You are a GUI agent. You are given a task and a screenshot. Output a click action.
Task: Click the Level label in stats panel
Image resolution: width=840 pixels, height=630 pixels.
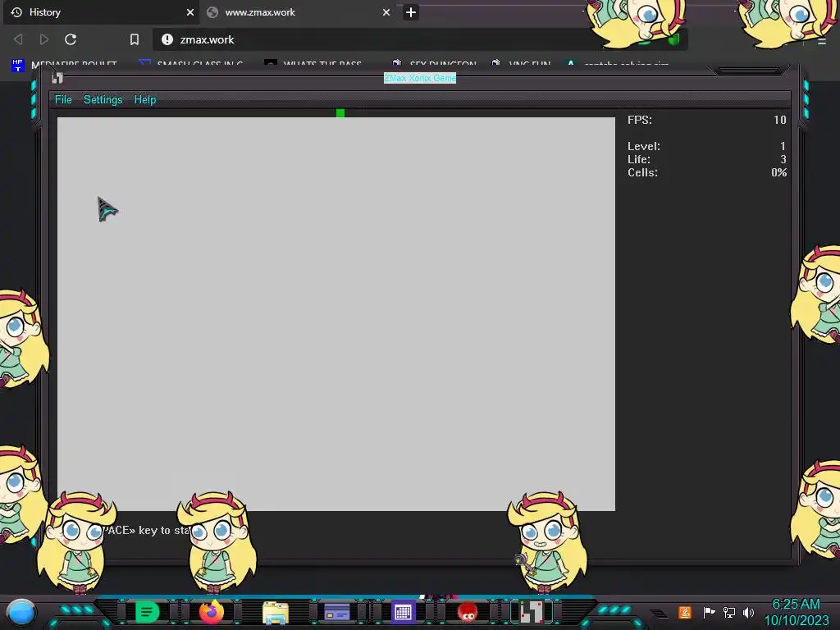[644, 146]
